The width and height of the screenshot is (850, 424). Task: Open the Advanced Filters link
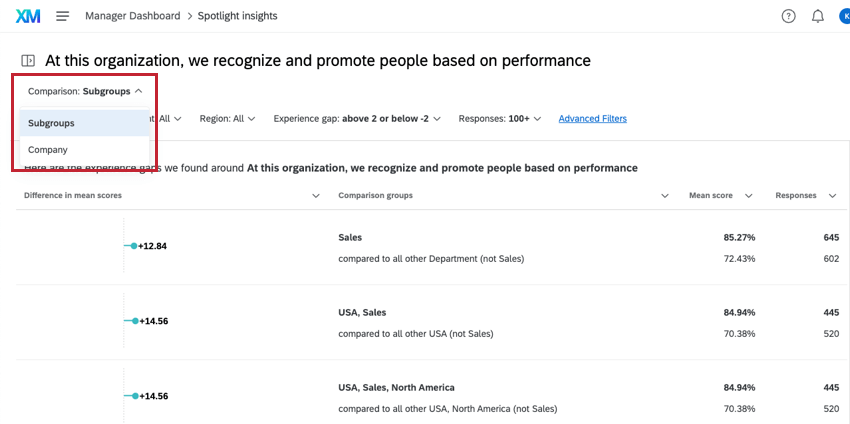pyautogui.click(x=592, y=119)
